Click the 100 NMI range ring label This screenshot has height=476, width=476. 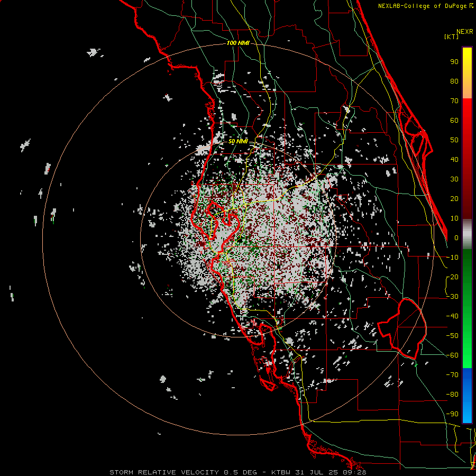pos(238,43)
